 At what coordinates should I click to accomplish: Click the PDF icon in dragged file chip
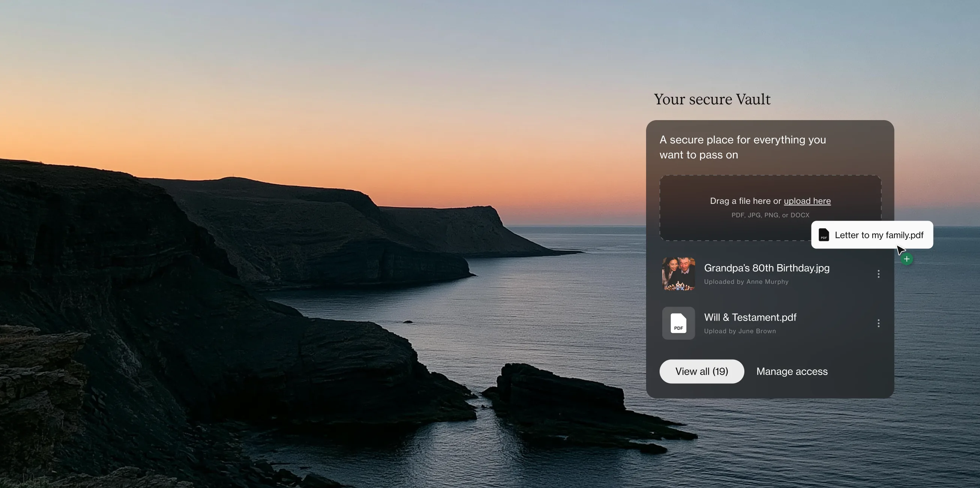(824, 235)
